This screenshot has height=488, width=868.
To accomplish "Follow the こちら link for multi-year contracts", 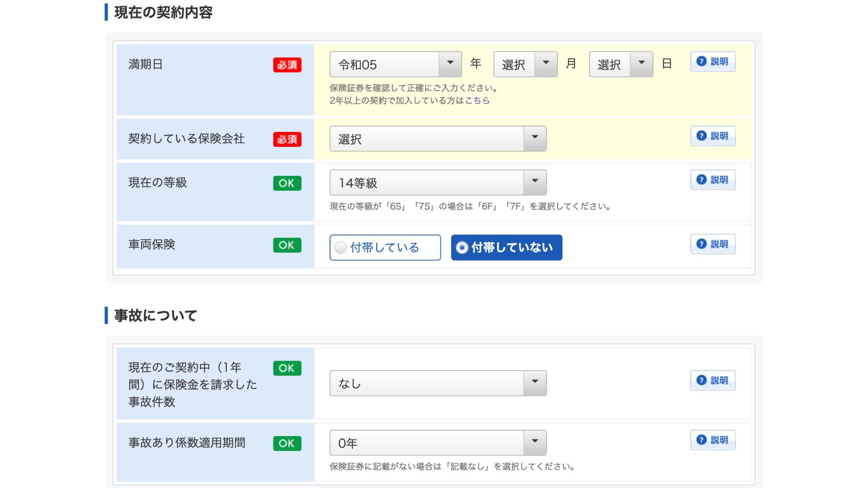I will coord(477,100).
